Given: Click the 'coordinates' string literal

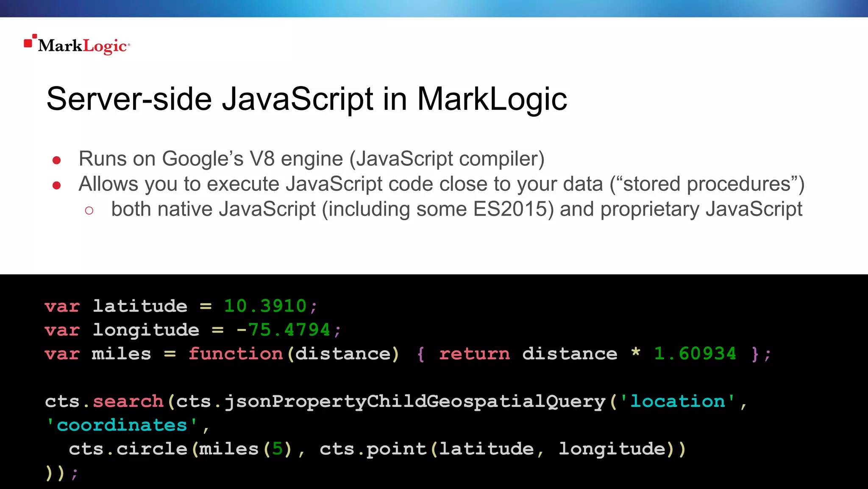Looking at the screenshot, I should pos(122,425).
